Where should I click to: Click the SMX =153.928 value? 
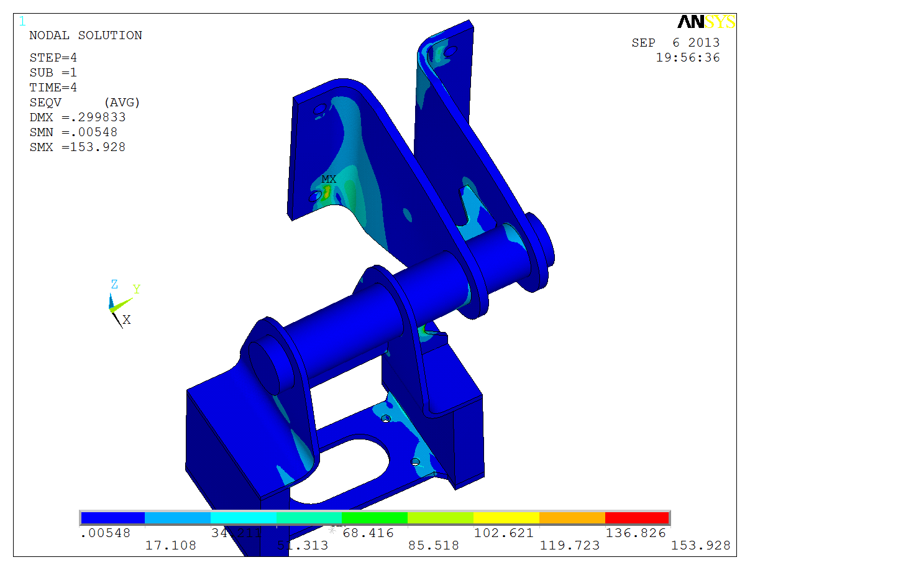(x=78, y=147)
